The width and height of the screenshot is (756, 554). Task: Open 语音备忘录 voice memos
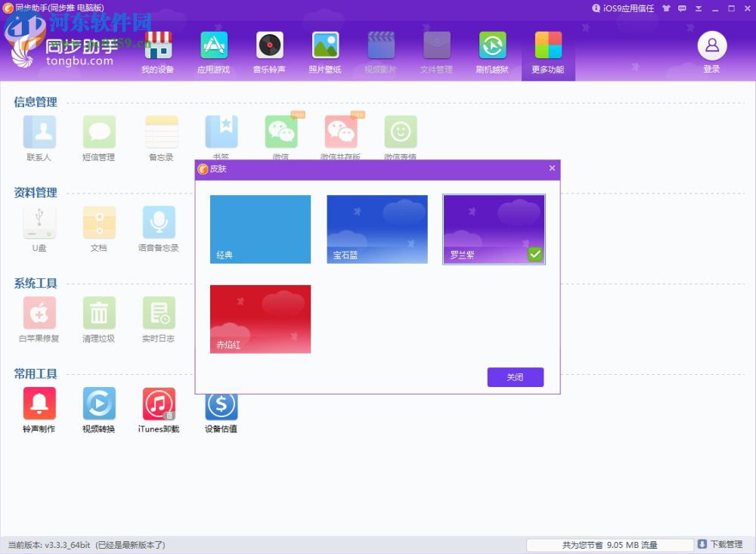[x=159, y=228]
